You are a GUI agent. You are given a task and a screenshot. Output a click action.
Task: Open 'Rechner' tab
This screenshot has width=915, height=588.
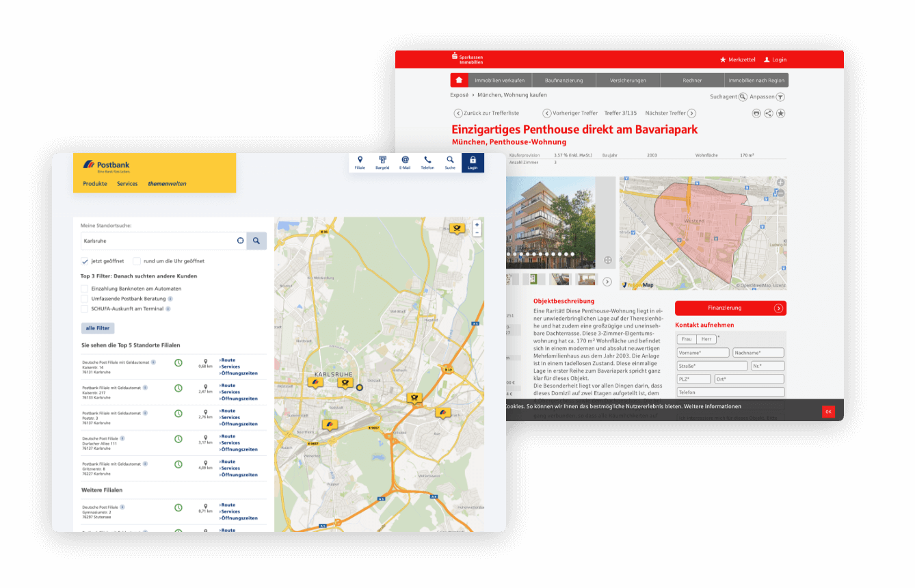pyautogui.click(x=692, y=80)
